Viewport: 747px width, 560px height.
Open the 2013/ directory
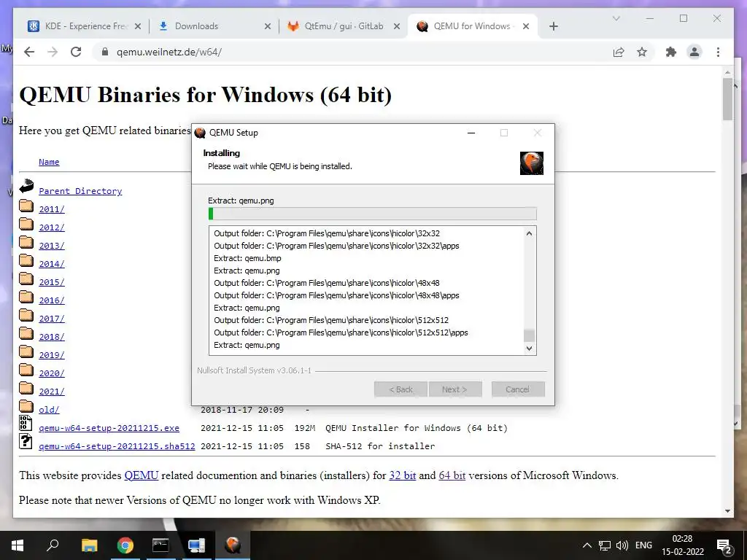point(52,246)
